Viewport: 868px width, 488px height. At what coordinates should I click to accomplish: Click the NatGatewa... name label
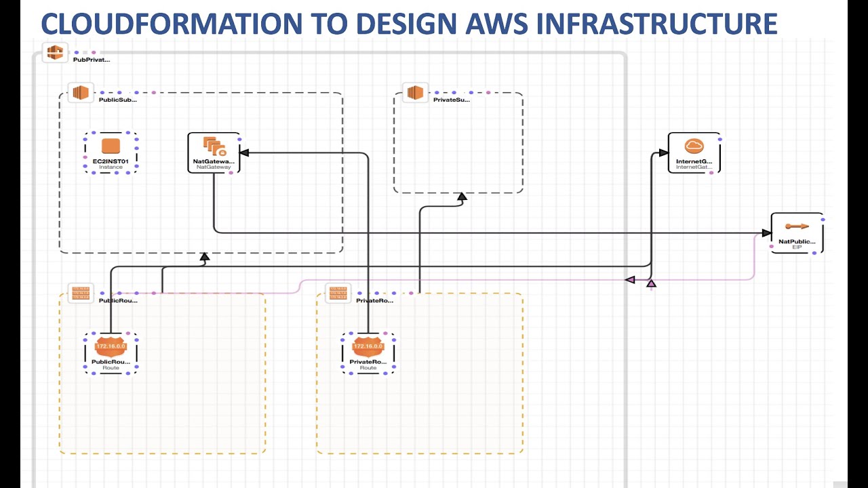(x=214, y=161)
